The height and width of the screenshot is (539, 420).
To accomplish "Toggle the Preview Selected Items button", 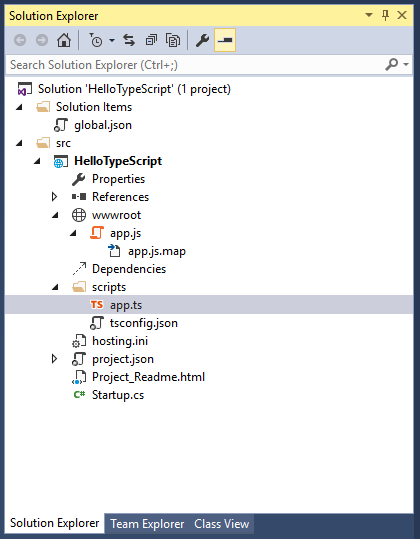I will 225,40.
